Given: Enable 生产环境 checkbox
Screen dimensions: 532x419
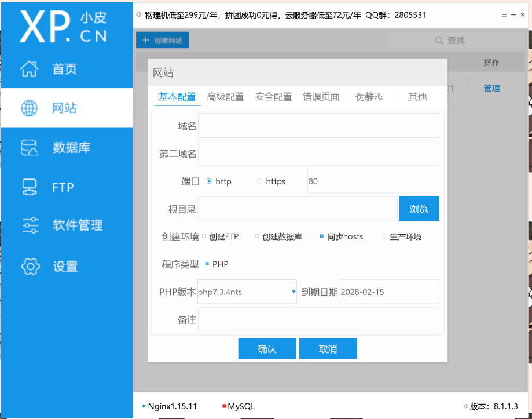Looking at the screenshot, I should [384, 236].
